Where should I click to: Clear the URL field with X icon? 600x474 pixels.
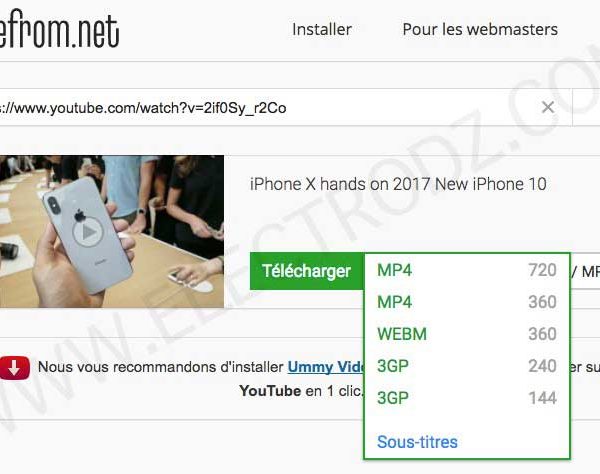(x=548, y=107)
